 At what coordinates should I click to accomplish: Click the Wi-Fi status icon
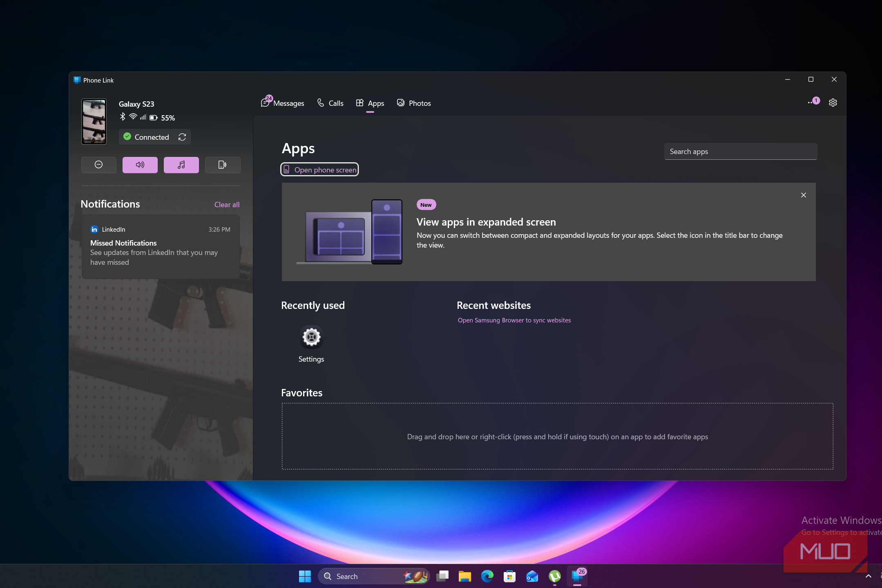pos(133,117)
